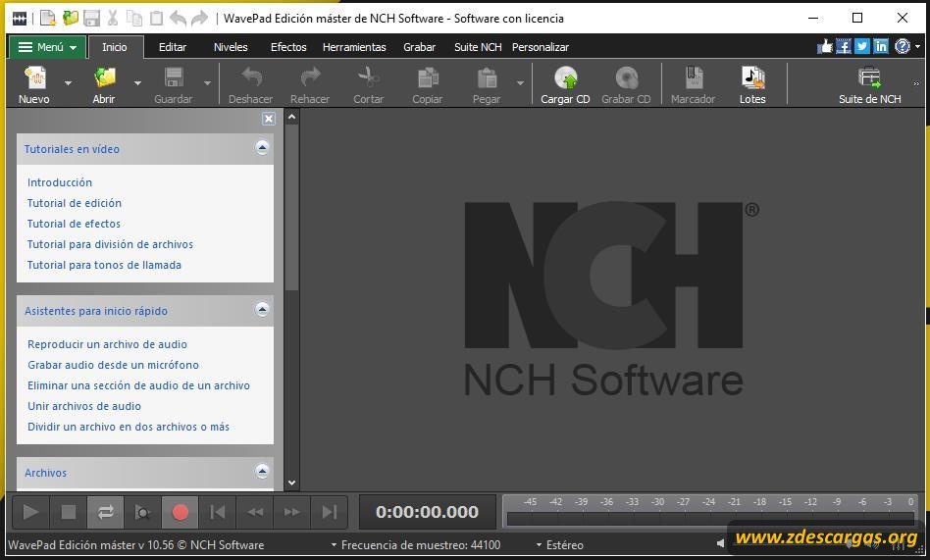Image resolution: width=930 pixels, height=560 pixels.
Task: Open Frecuencia de muestreo dropdown
Action: click(x=416, y=544)
